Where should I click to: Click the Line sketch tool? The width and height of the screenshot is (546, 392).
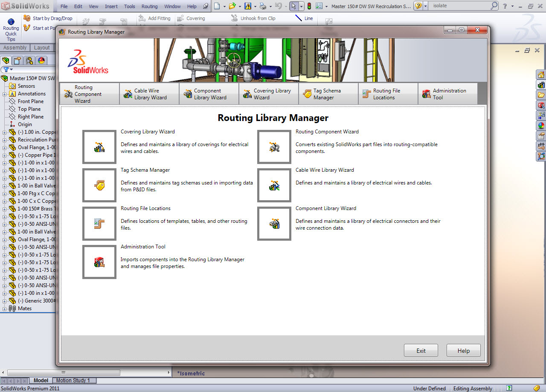(x=304, y=18)
